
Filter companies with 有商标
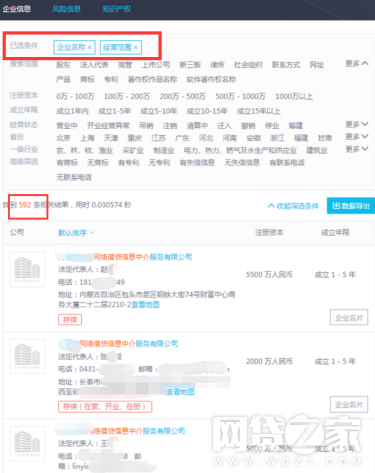click(67, 163)
